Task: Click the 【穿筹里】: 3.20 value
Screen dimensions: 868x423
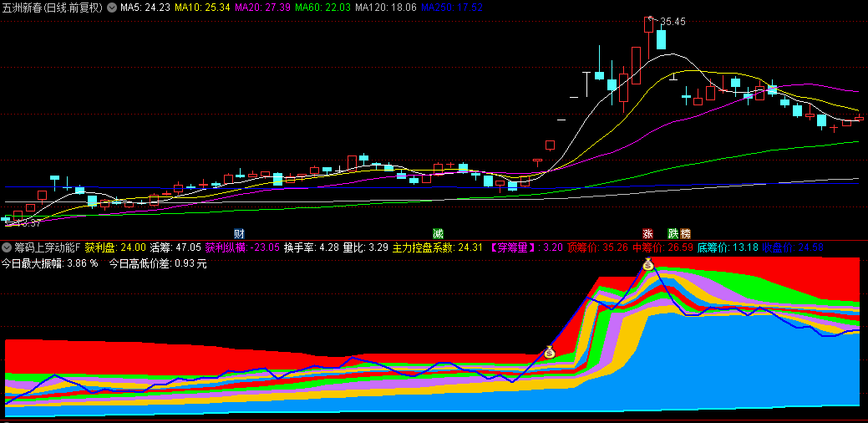Action: click(x=525, y=247)
